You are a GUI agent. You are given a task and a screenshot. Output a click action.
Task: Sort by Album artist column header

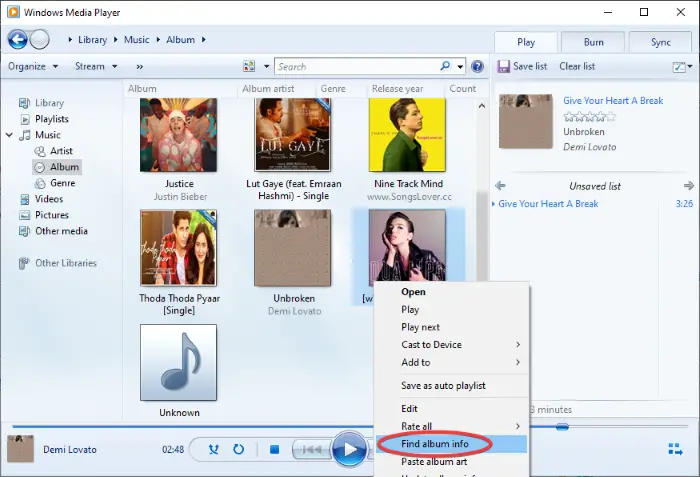[x=268, y=89]
